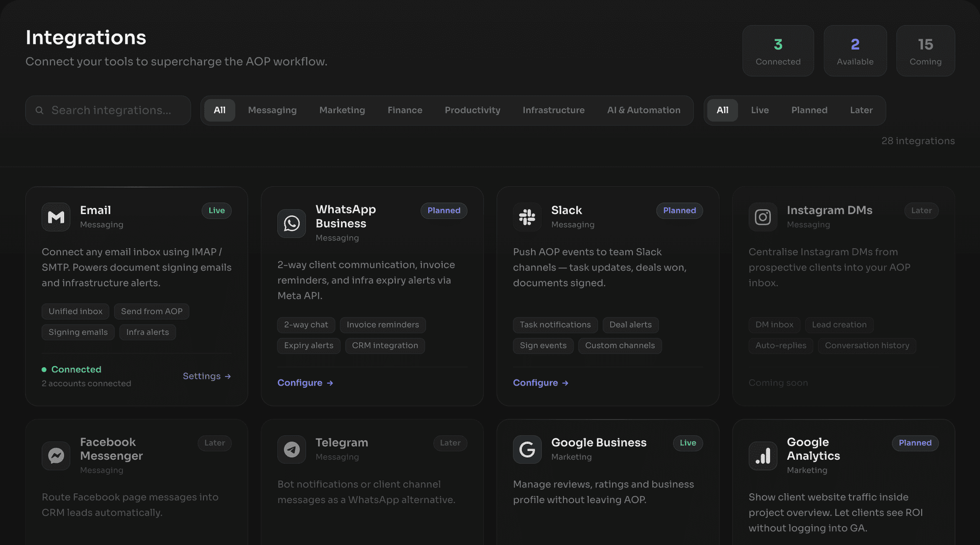Click the Google Business G icon
This screenshot has width=980, height=545.
527,449
